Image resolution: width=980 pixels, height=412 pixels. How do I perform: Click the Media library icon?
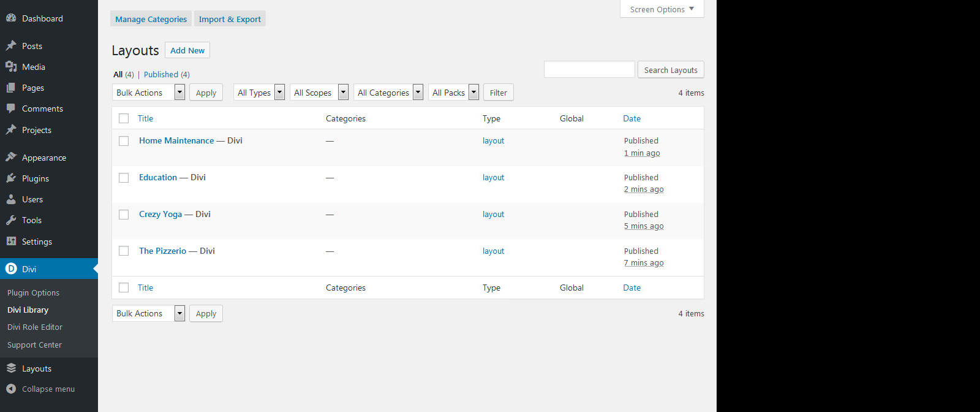point(11,67)
